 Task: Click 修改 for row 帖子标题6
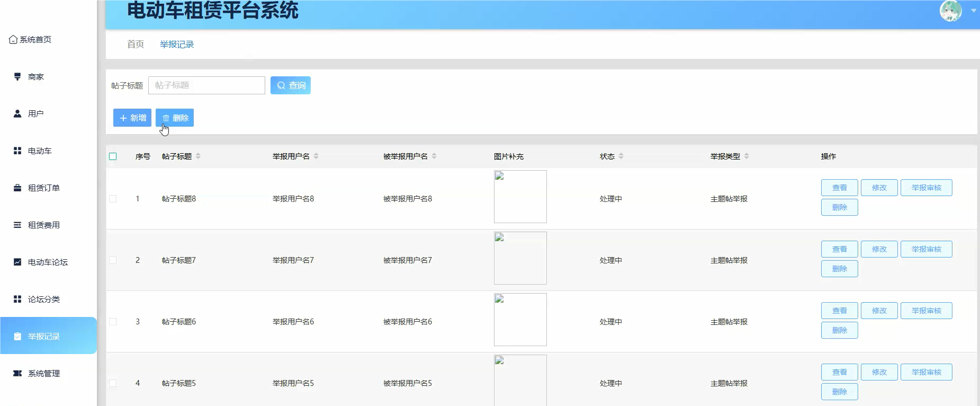coord(879,311)
